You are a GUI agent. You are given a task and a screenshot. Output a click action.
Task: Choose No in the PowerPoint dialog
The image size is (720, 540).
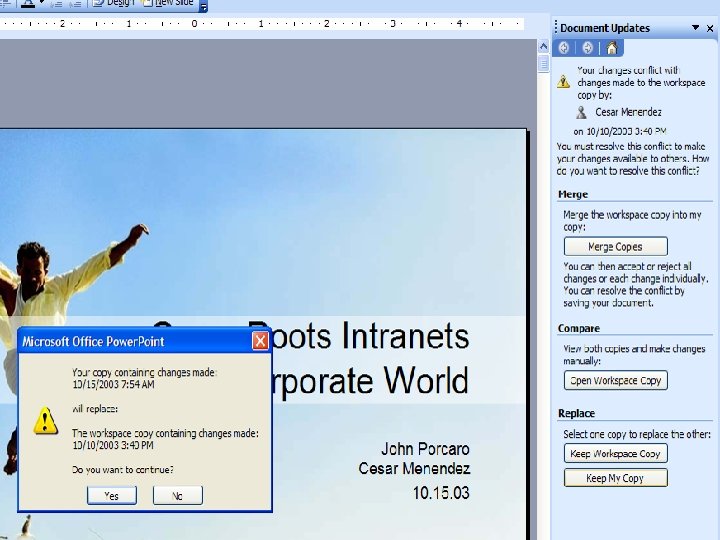coord(178,495)
